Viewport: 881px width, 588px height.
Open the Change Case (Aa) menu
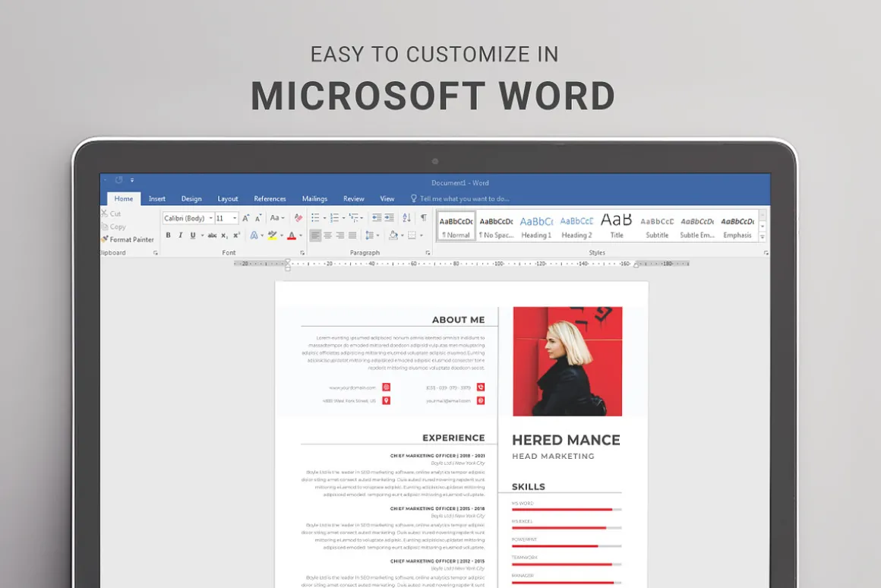coord(277,218)
